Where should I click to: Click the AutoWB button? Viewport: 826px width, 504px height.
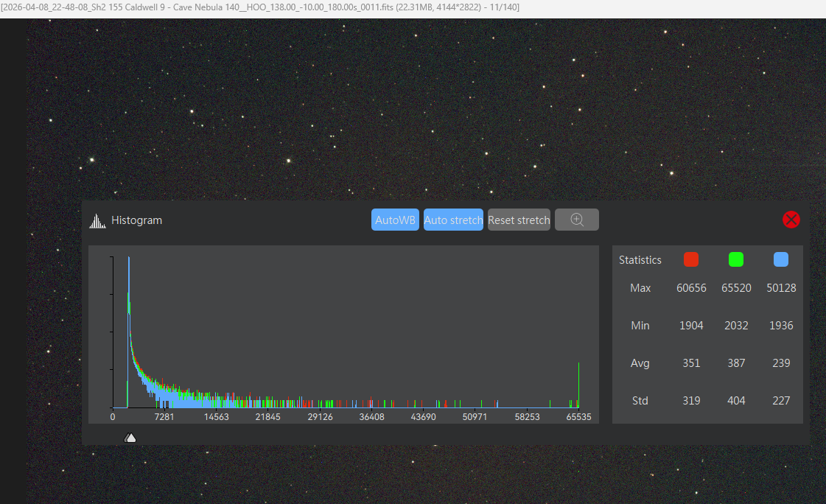pyautogui.click(x=395, y=220)
